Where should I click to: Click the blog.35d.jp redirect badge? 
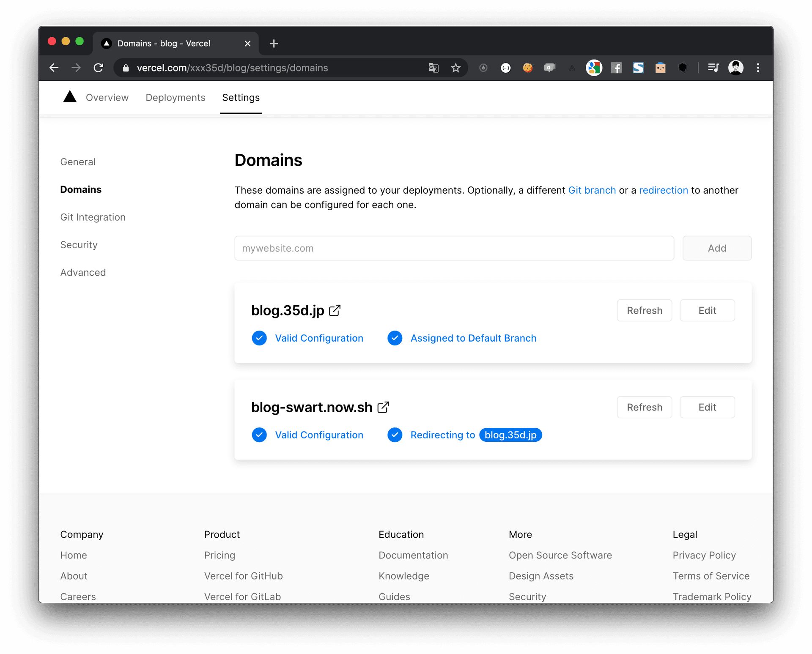click(x=510, y=435)
